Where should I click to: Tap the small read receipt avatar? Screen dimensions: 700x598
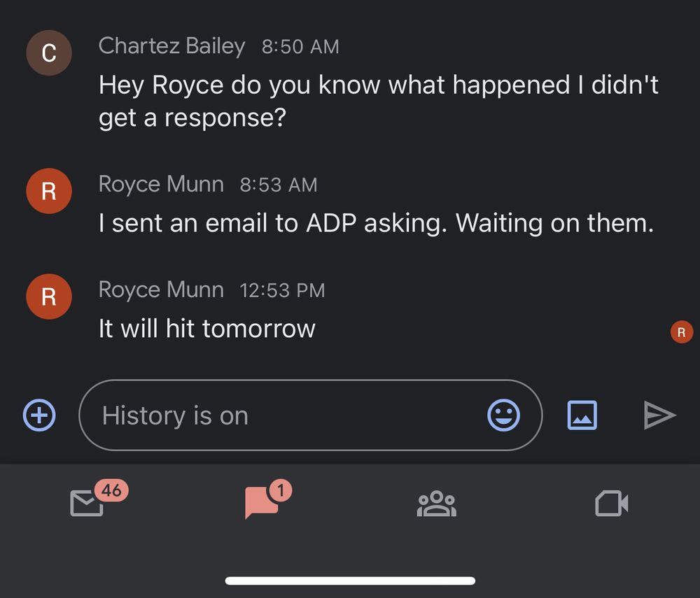tap(681, 332)
